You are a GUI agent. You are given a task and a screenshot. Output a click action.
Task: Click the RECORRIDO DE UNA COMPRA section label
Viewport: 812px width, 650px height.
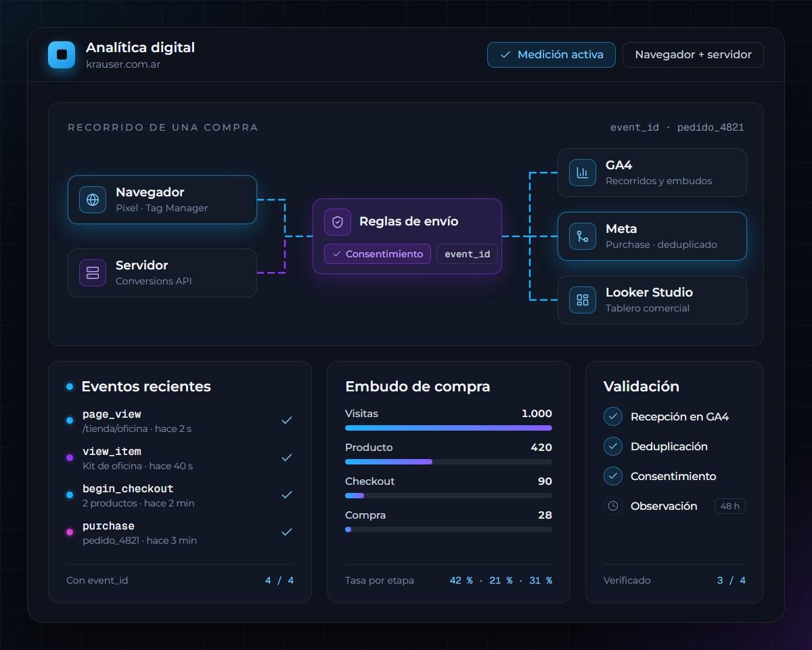163,127
